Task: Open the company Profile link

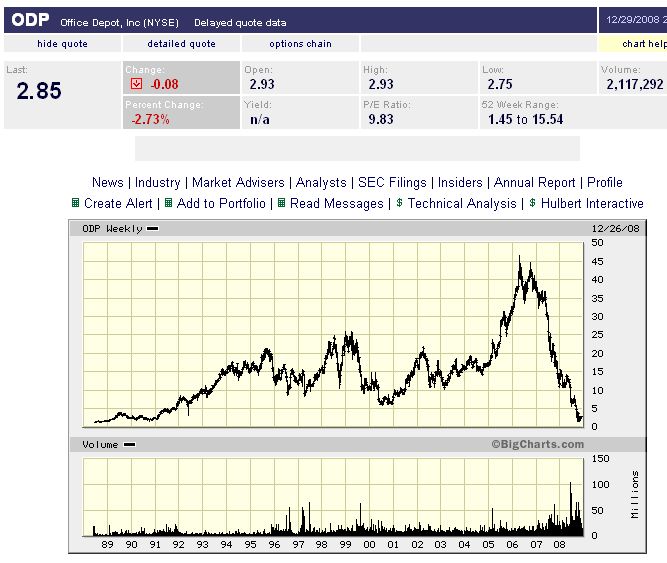Action: pos(604,182)
